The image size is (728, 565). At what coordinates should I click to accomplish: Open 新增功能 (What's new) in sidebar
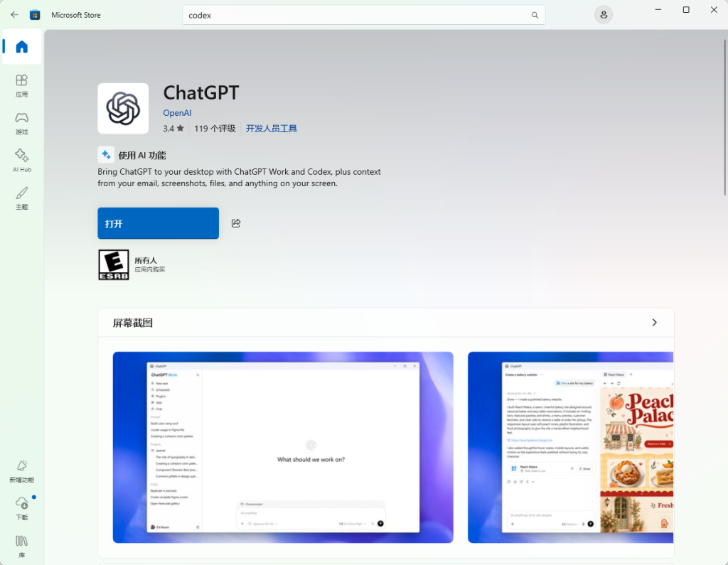point(22,472)
